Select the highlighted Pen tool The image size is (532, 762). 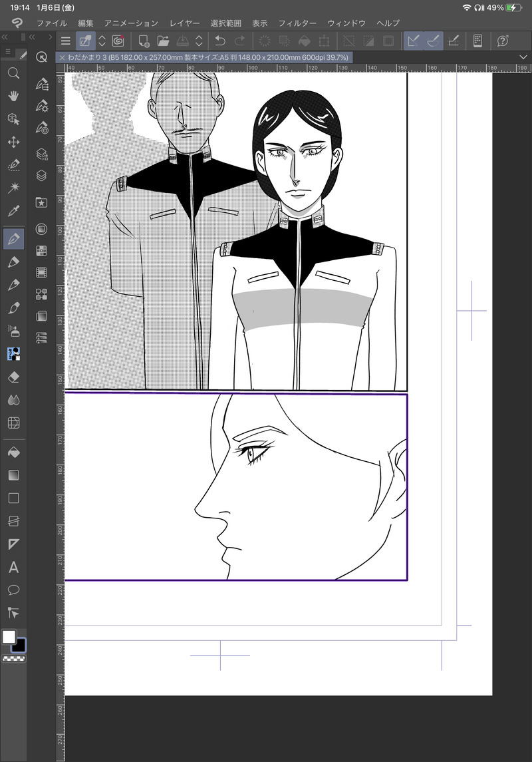point(13,239)
